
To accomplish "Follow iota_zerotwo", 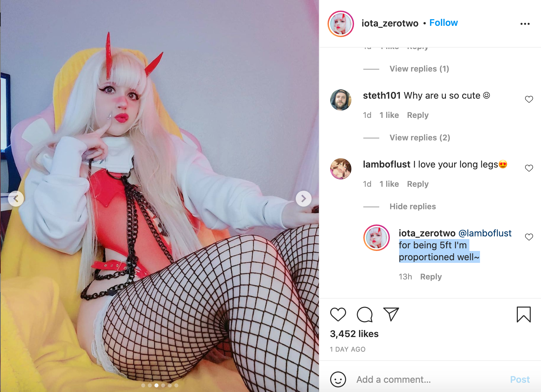I will click(443, 23).
